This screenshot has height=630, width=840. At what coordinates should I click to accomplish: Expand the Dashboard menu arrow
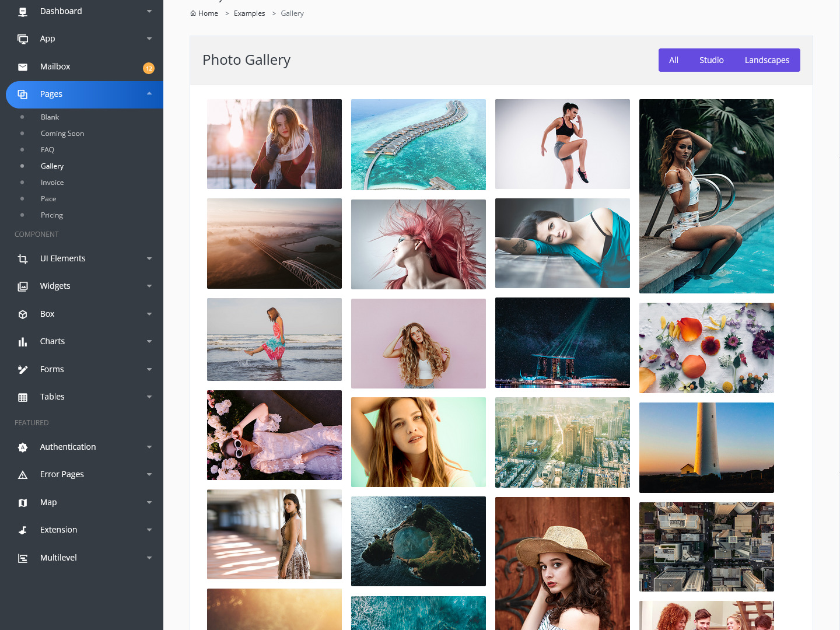click(x=149, y=11)
